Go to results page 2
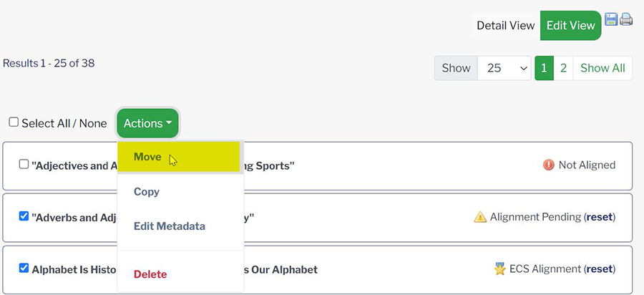Screen dimensions: 644x295 (x=563, y=68)
